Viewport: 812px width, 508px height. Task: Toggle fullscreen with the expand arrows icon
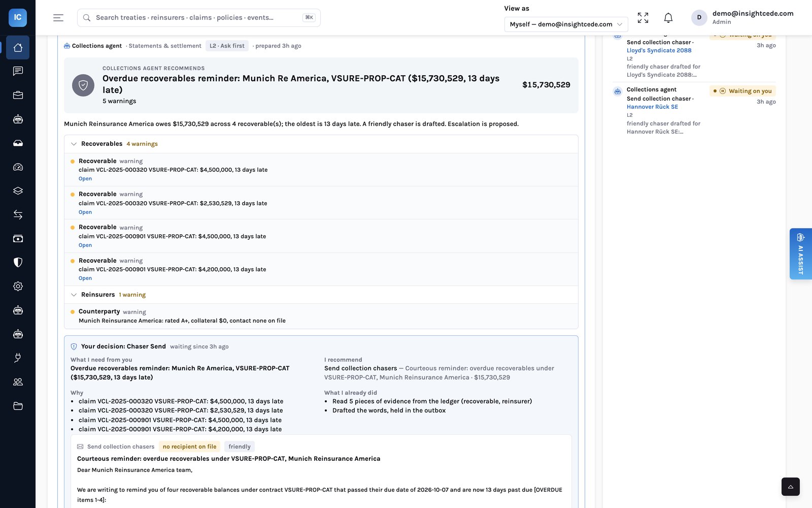(x=643, y=18)
